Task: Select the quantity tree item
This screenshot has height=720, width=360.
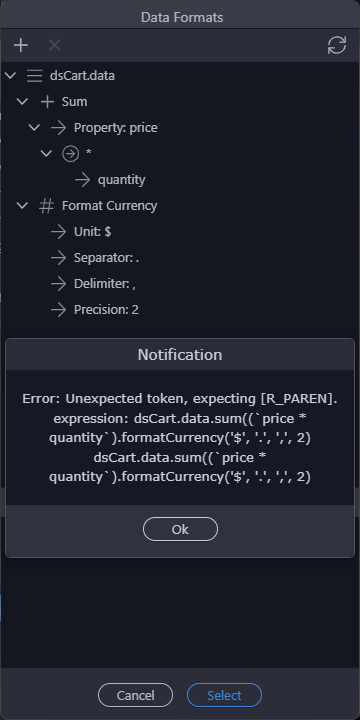Action: [x=121, y=180]
